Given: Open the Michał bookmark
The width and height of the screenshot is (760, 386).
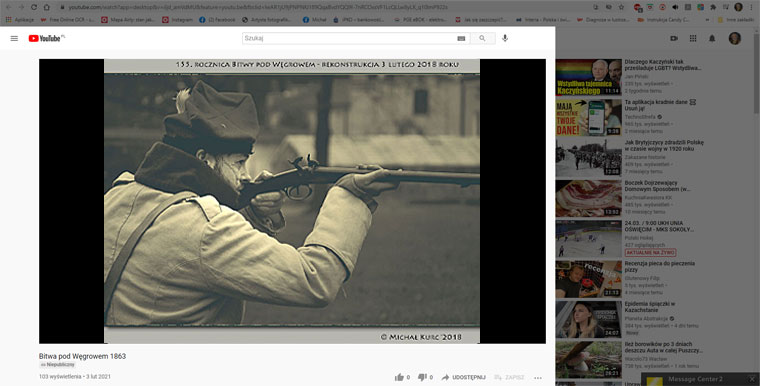Looking at the screenshot, I should pyautogui.click(x=315, y=20).
